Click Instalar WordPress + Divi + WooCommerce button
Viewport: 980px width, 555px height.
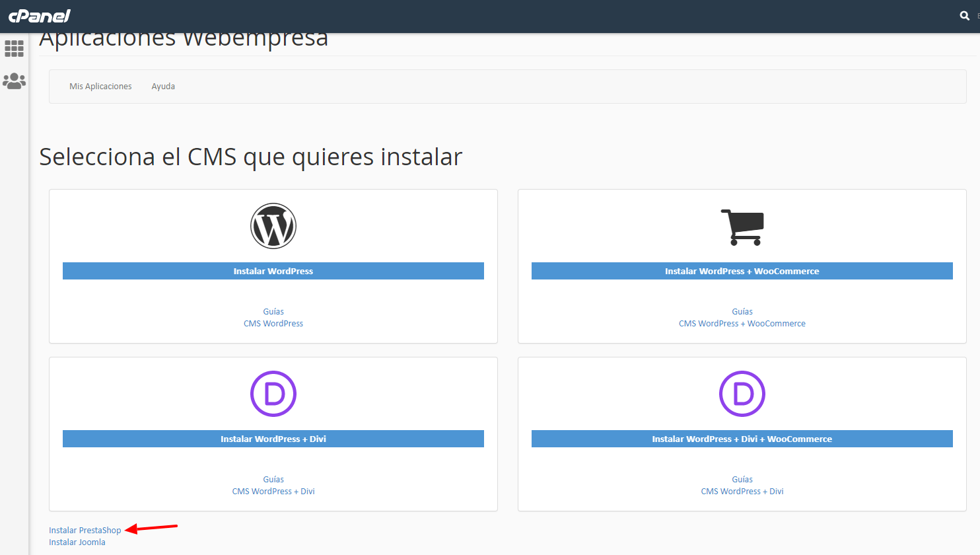click(x=742, y=439)
